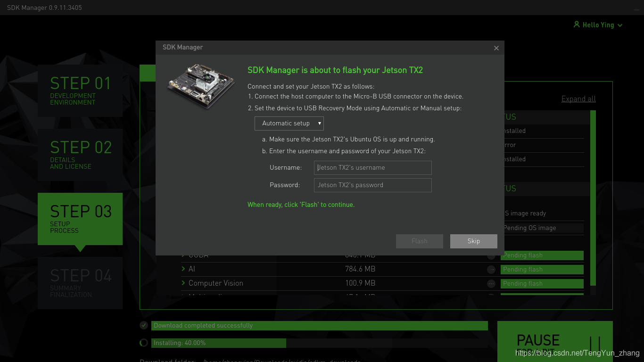
Task: Click the Jetson TX2 username field
Action: [x=372, y=167]
